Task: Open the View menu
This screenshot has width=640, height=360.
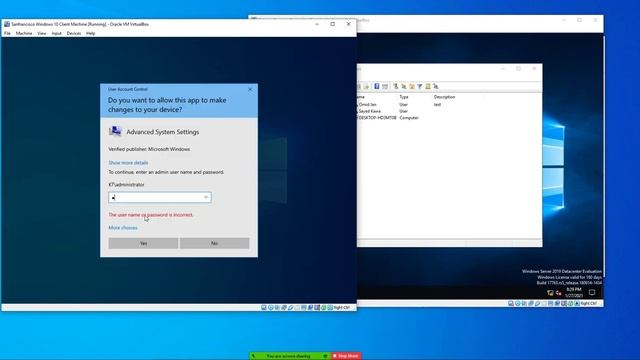Action: [x=42, y=33]
